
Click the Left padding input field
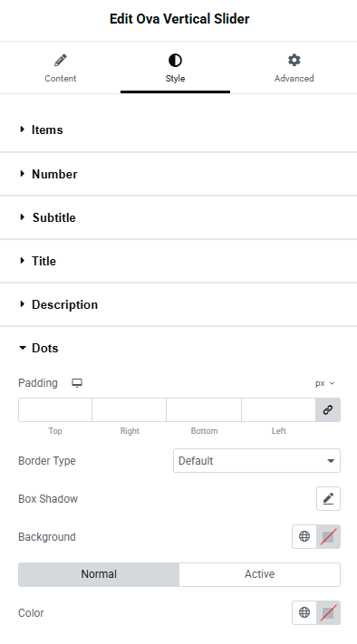tap(278, 409)
